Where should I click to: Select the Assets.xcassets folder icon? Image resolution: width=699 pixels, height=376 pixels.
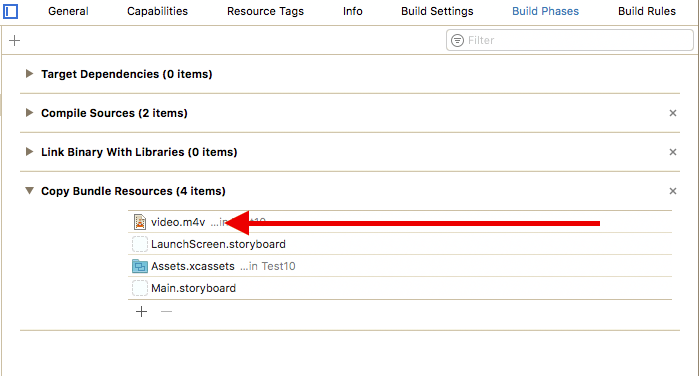point(140,266)
